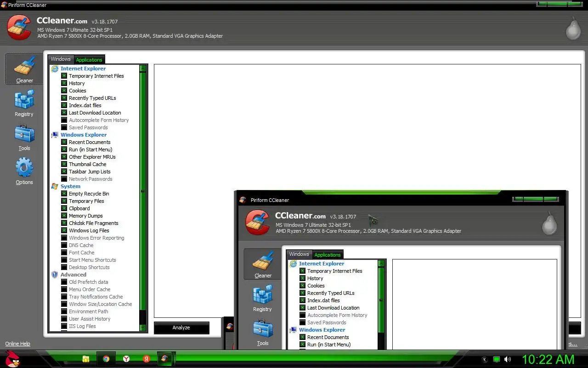Click System Windows-flag icon in background list

point(55,186)
